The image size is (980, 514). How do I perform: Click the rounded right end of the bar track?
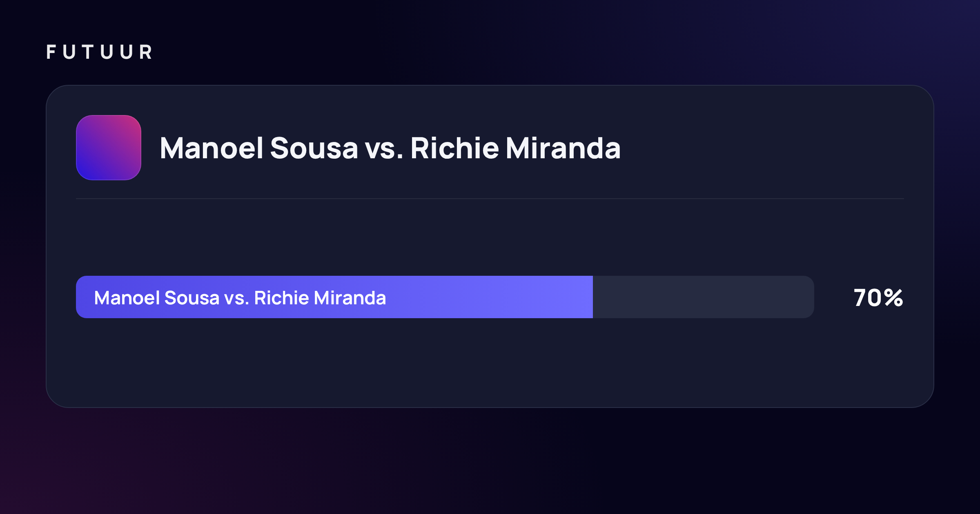click(x=808, y=297)
